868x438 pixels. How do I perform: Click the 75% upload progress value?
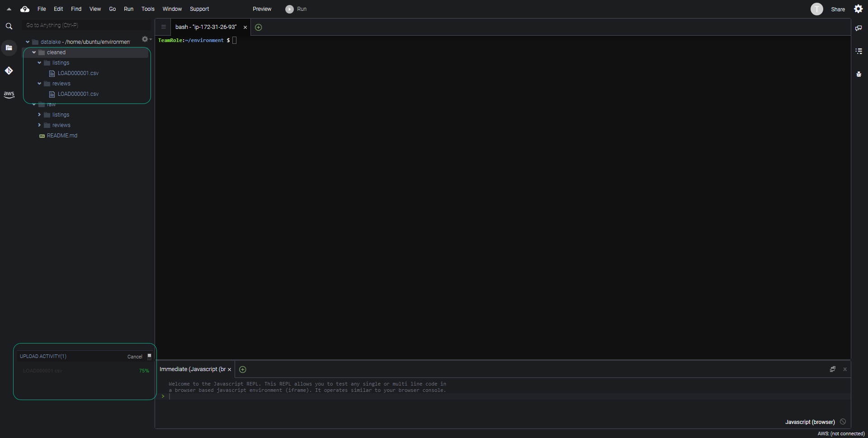coord(144,371)
